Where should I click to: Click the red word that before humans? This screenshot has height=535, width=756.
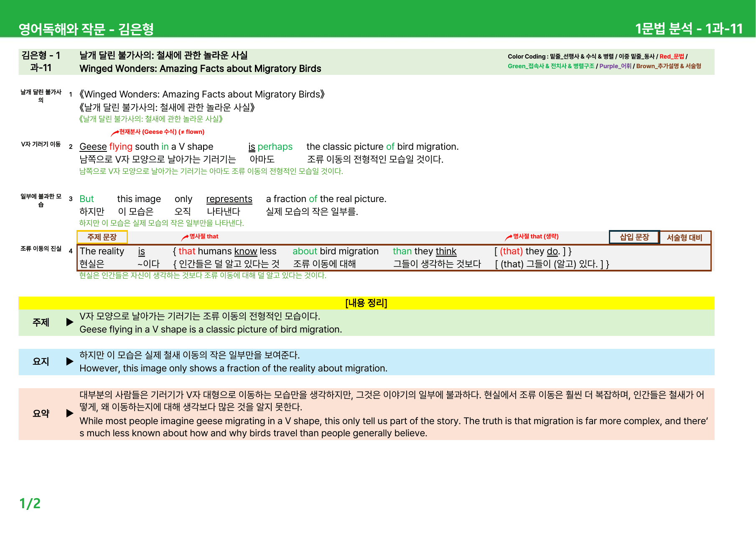[x=187, y=251]
